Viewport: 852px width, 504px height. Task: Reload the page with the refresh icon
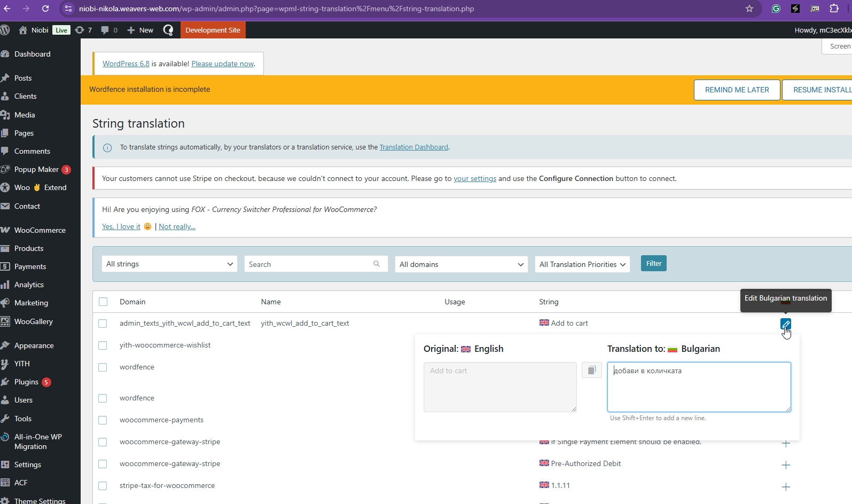point(45,9)
